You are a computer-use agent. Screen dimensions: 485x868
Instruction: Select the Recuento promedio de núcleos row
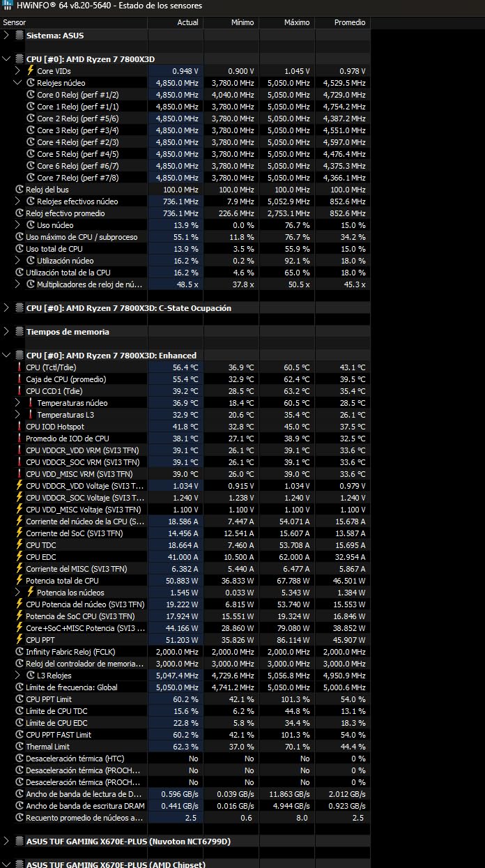185,817
